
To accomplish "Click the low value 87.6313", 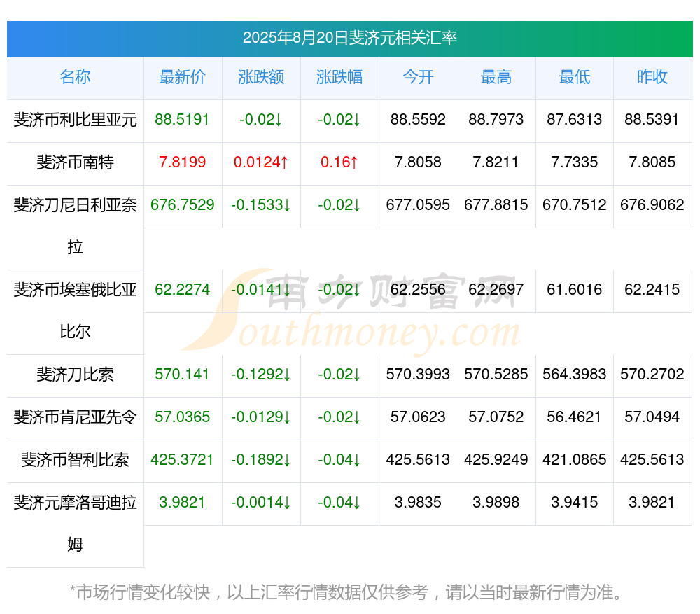I will coord(575,119).
